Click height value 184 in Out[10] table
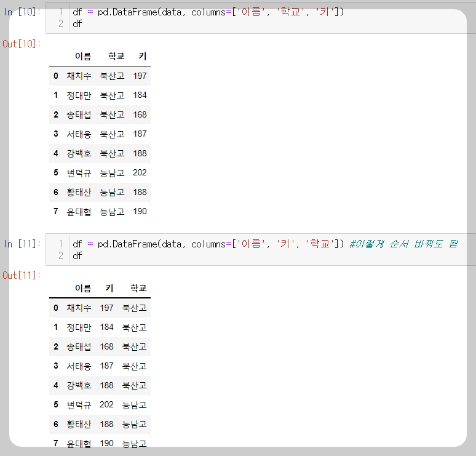The height and width of the screenshot is (456, 476). pyautogui.click(x=140, y=95)
